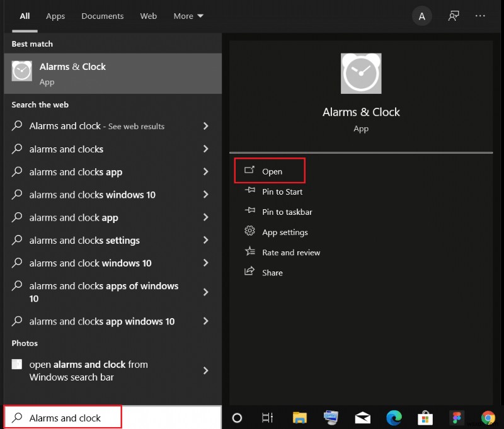Viewport: 504px width, 429px height.
Task: Switch to the Apps tab
Action: click(55, 16)
